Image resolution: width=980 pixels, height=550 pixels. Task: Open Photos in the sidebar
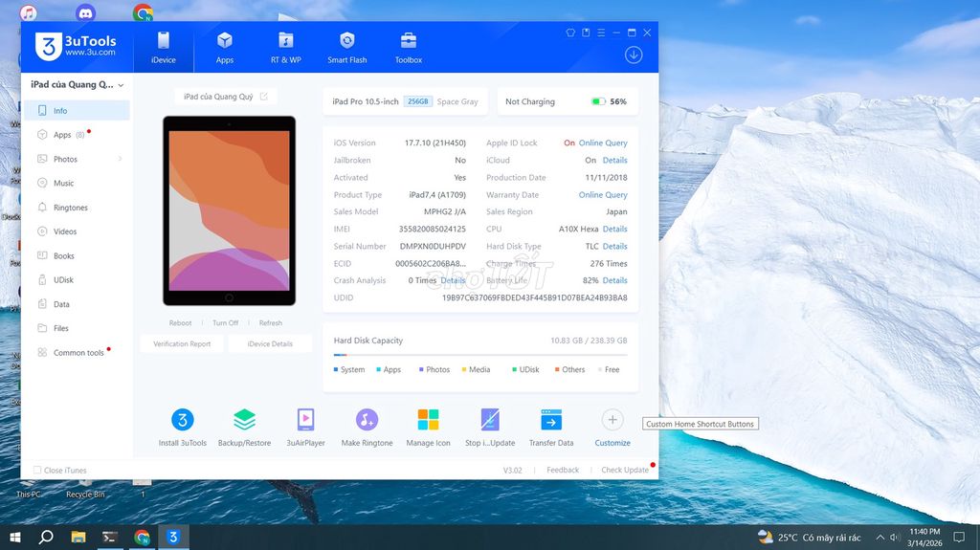77,159
